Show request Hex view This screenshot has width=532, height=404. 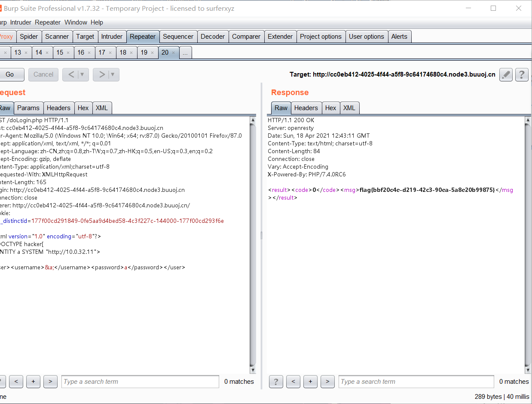point(83,108)
